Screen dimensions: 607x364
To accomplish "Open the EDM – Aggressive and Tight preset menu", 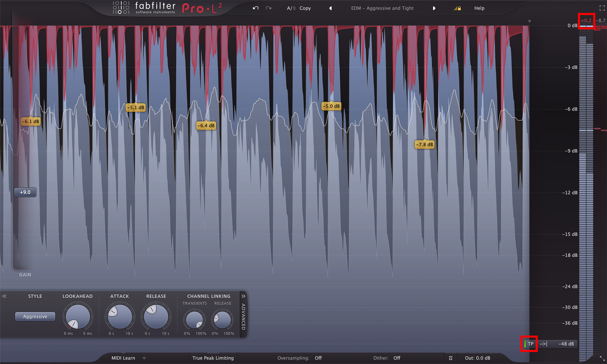I will click(382, 8).
